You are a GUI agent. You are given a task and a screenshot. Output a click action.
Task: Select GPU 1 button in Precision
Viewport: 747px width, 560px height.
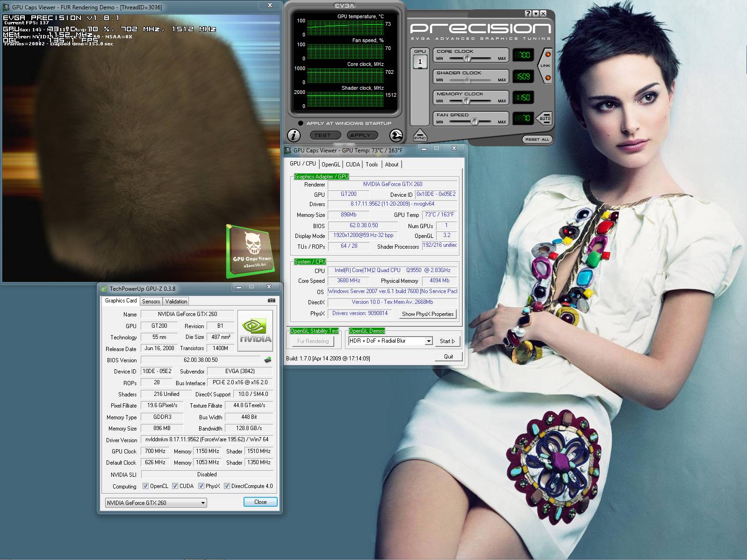point(420,61)
